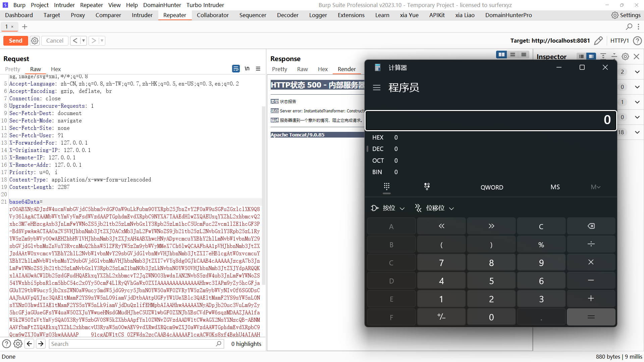Click right shift >> key
This screenshot has height=362, width=644.
click(x=491, y=226)
